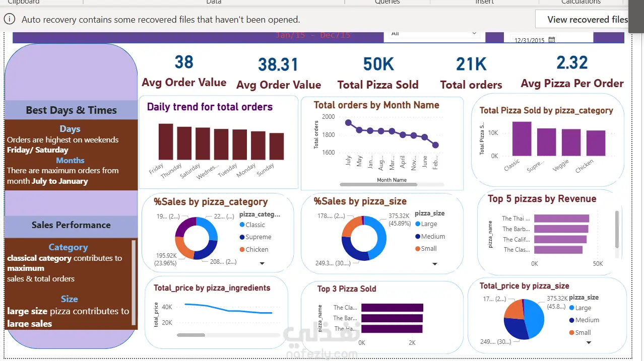Click Top 3 Pizza Sold chart title
The image size is (644, 361).
point(347,289)
